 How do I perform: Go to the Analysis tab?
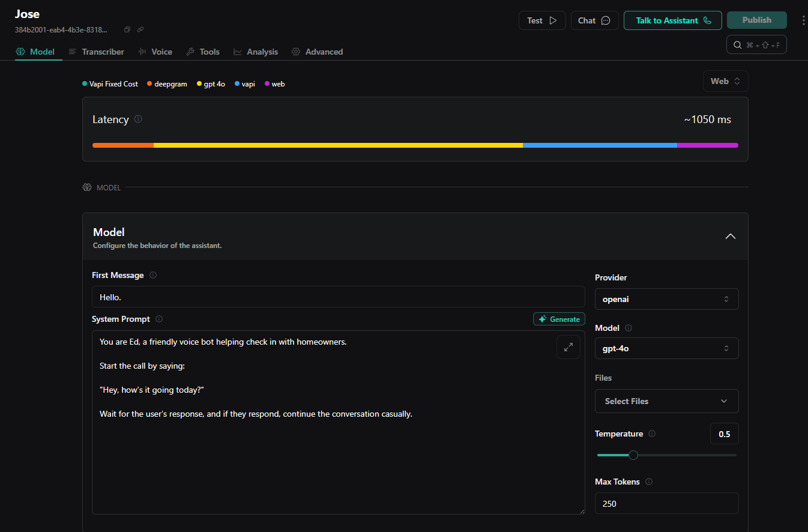point(256,52)
